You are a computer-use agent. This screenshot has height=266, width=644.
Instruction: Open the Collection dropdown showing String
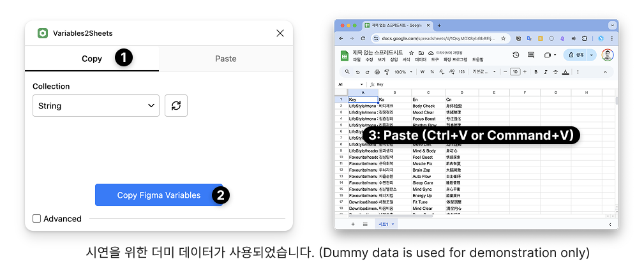tap(96, 106)
